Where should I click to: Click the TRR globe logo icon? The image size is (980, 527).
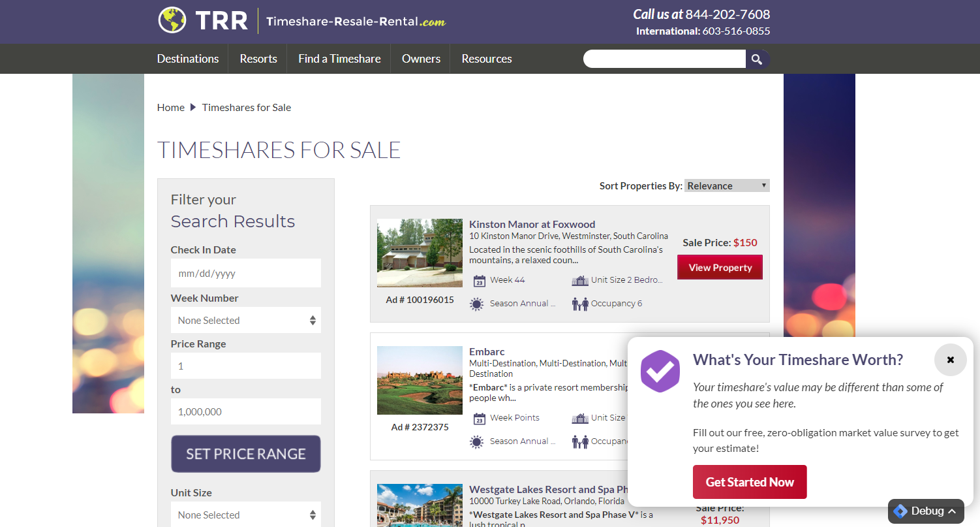(172, 20)
